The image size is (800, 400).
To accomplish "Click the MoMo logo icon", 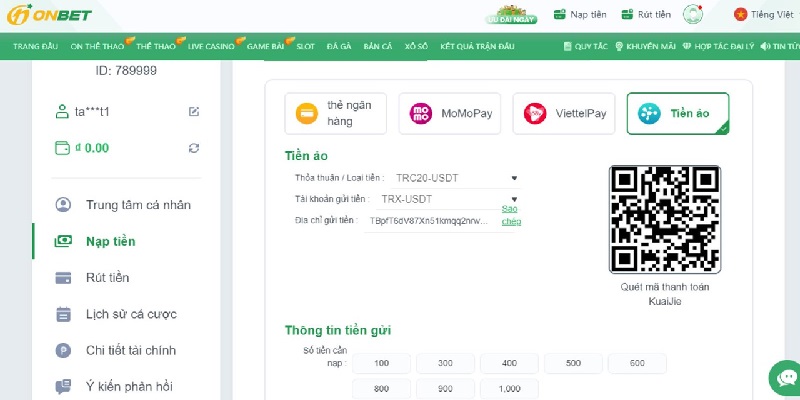I will (421, 113).
